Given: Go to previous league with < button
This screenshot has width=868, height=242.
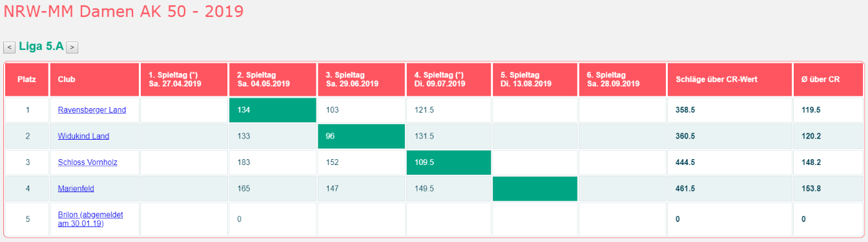Looking at the screenshot, I should pyautogui.click(x=10, y=47).
